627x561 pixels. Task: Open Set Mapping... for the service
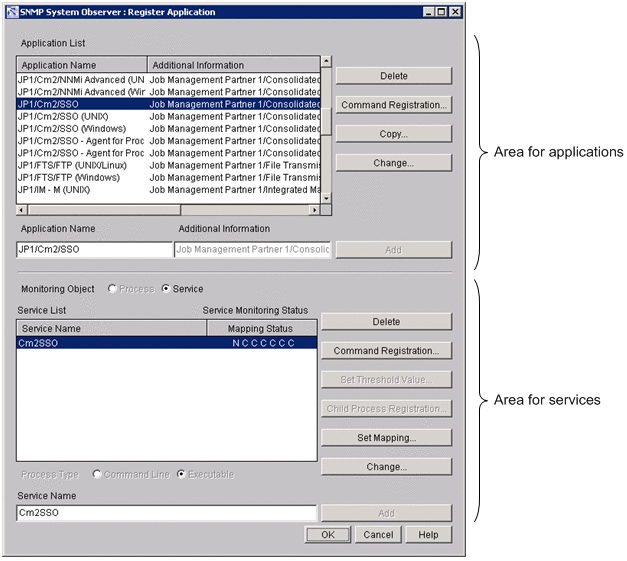click(386, 438)
